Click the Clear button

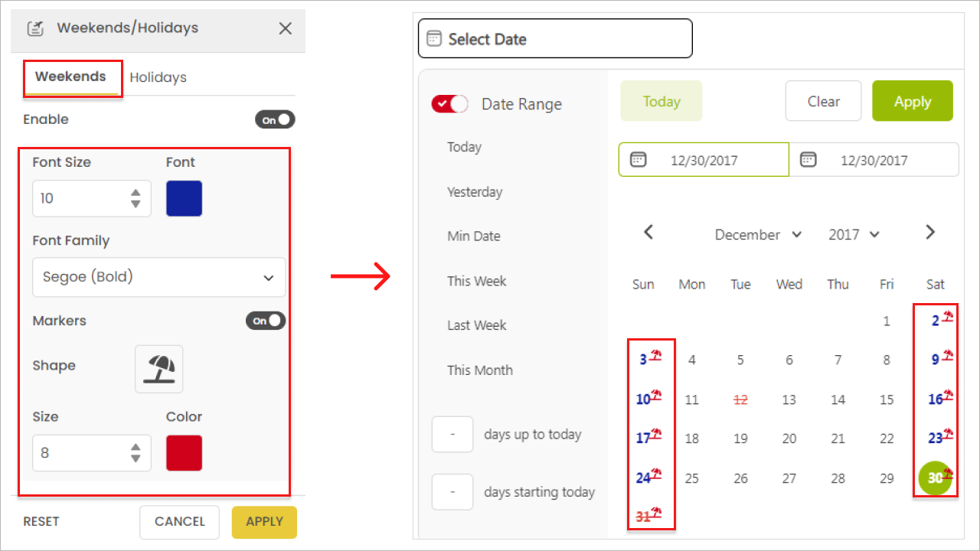[x=823, y=101]
